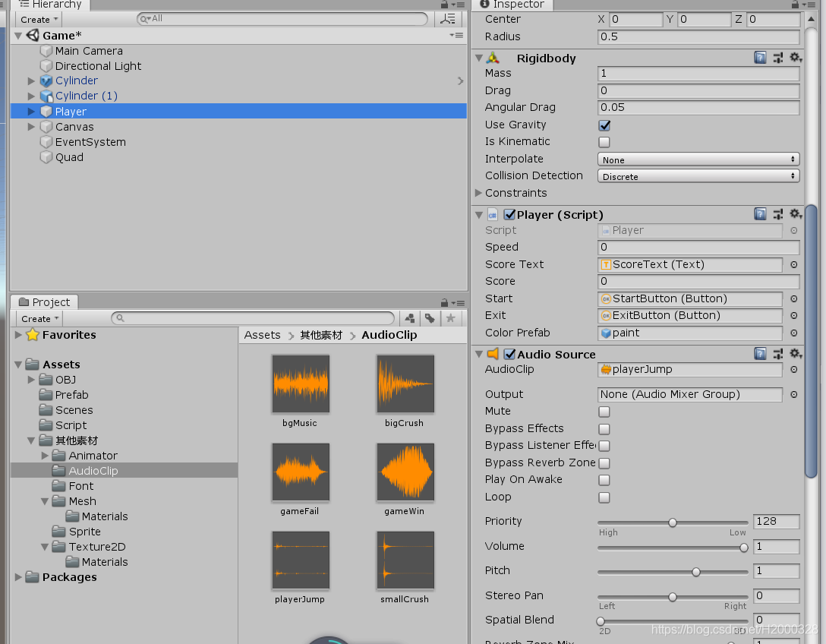826x644 pixels.
Task: Click object picker for Start field
Action: (x=794, y=298)
